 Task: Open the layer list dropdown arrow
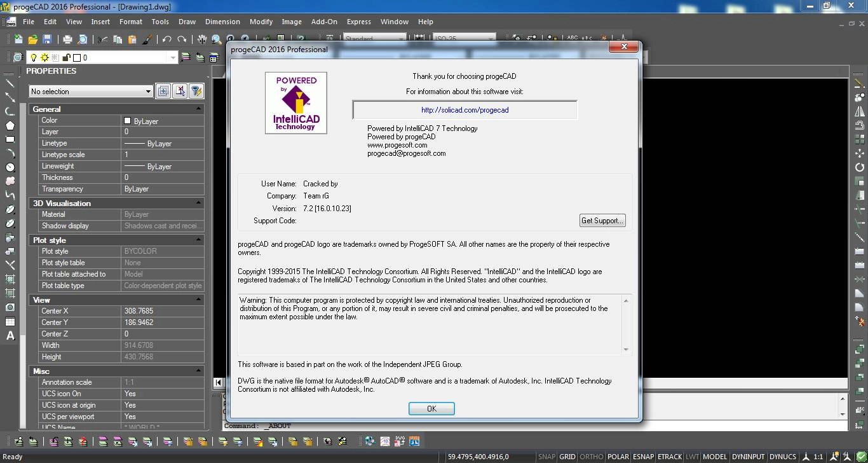(x=173, y=57)
